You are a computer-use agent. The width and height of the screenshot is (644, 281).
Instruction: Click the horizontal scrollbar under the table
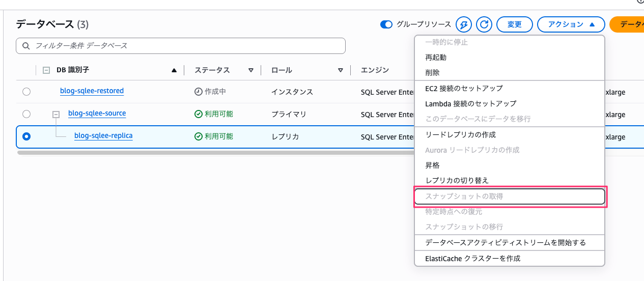(215, 152)
